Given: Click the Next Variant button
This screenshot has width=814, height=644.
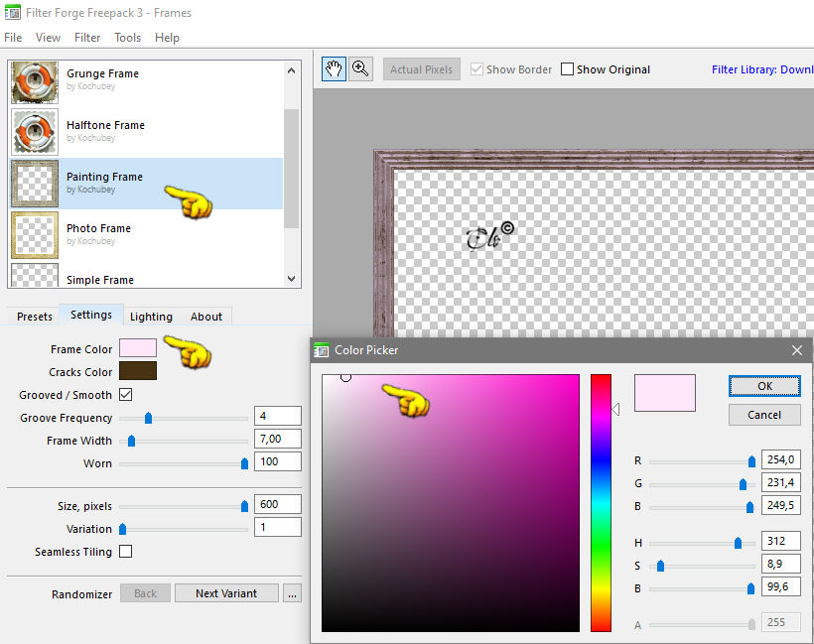Looking at the screenshot, I should tap(226, 593).
